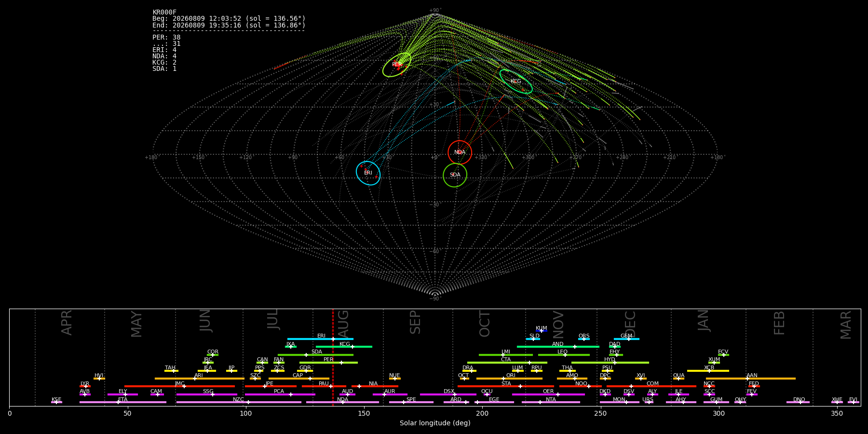868x434 pixels.
Task: Click the JMC shower bar in timeline
Action: tap(179, 386)
